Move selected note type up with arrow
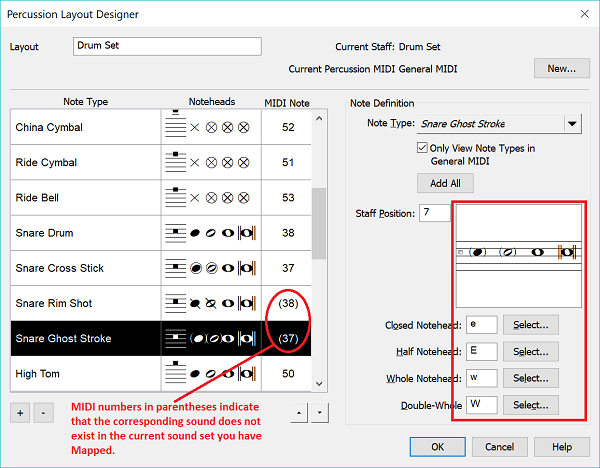The width and height of the screenshot is (600, 468). tap(299, 413)
